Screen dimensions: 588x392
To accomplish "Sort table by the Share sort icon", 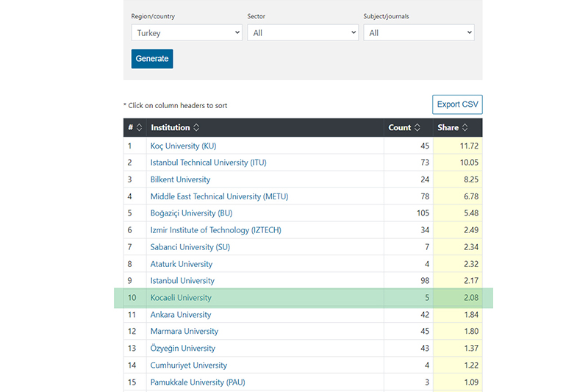I will [465, 128].
